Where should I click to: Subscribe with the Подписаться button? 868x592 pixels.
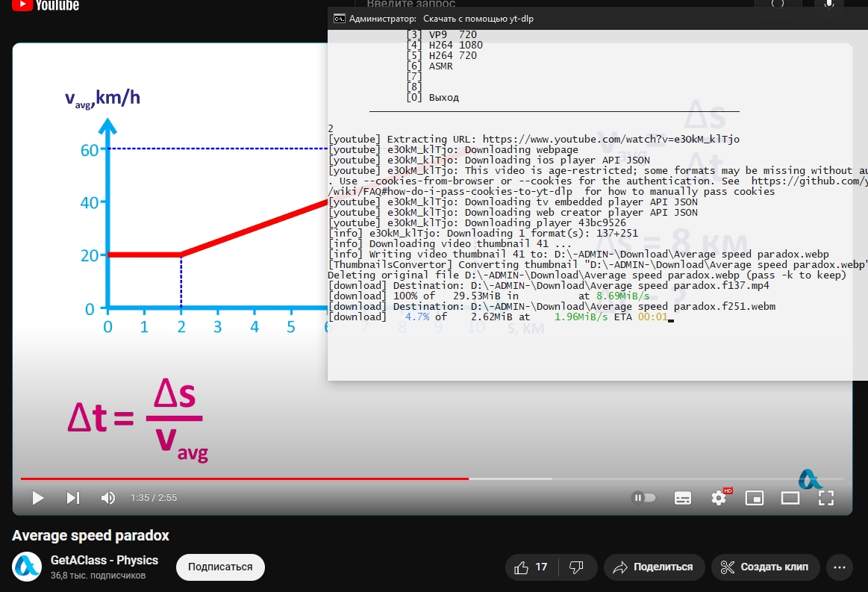tap(220, 567)
